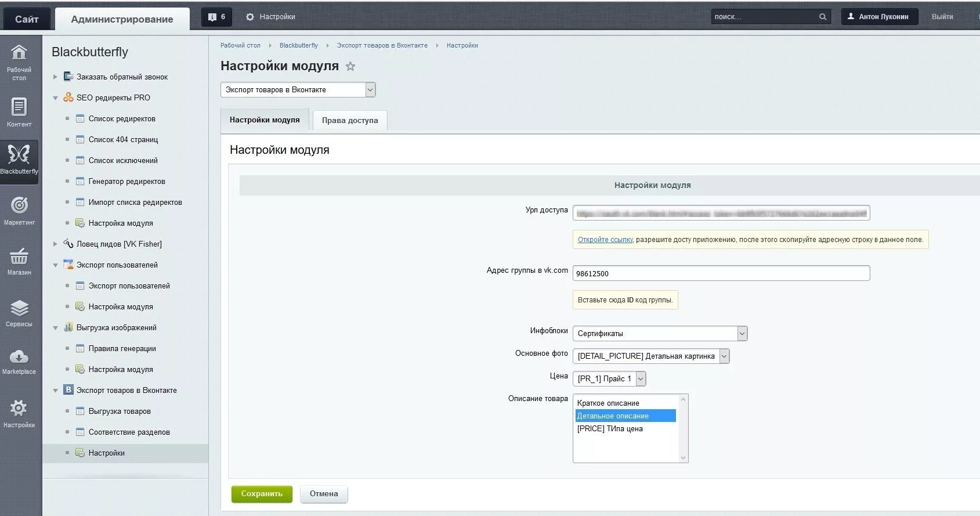Click the search magnifier icon

(823, 17)
